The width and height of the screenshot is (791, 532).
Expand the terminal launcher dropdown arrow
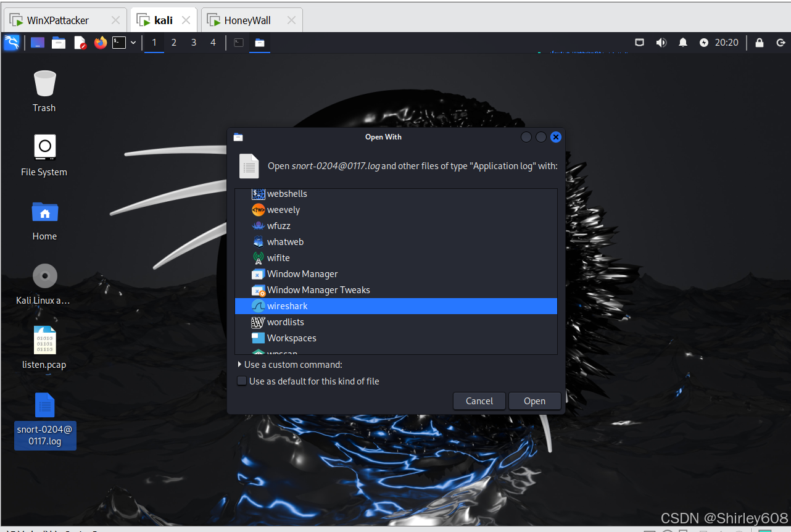tap(133, 43)
